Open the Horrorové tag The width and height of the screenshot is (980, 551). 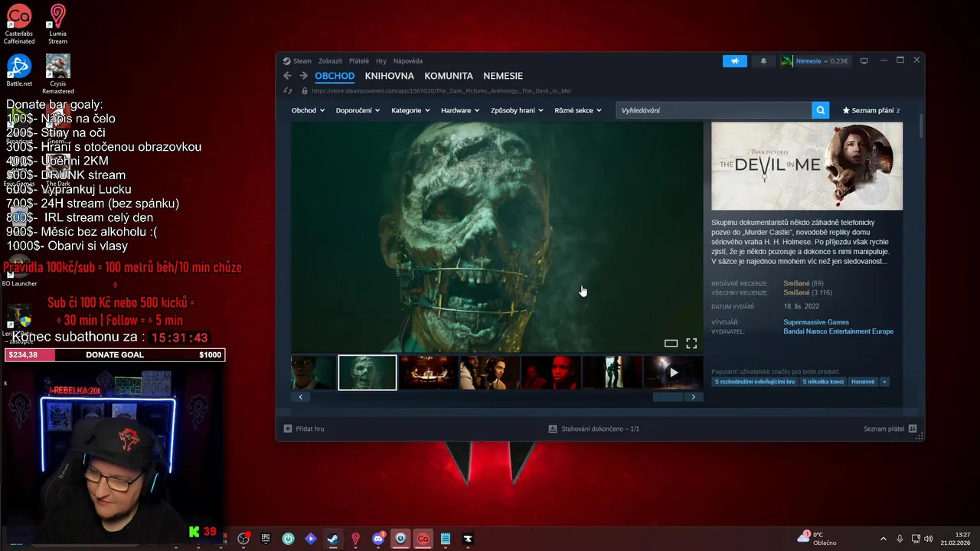pyautogui.click(x=863, y=382)
